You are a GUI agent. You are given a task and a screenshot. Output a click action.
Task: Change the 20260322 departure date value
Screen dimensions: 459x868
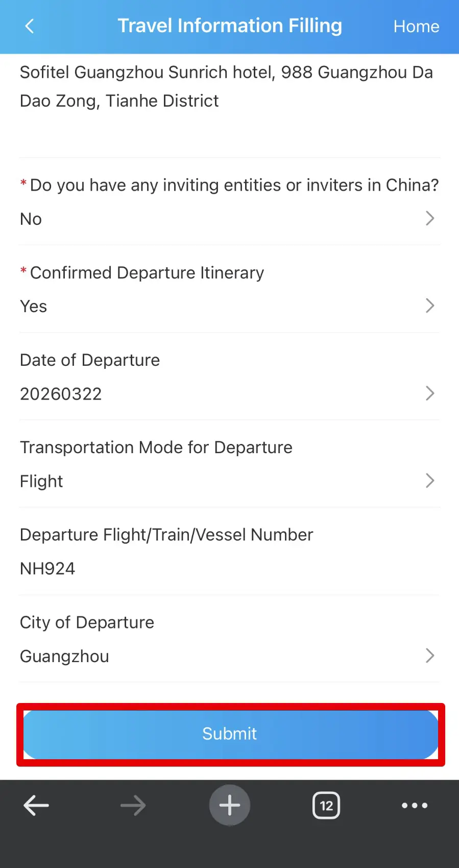coord(61,394)
